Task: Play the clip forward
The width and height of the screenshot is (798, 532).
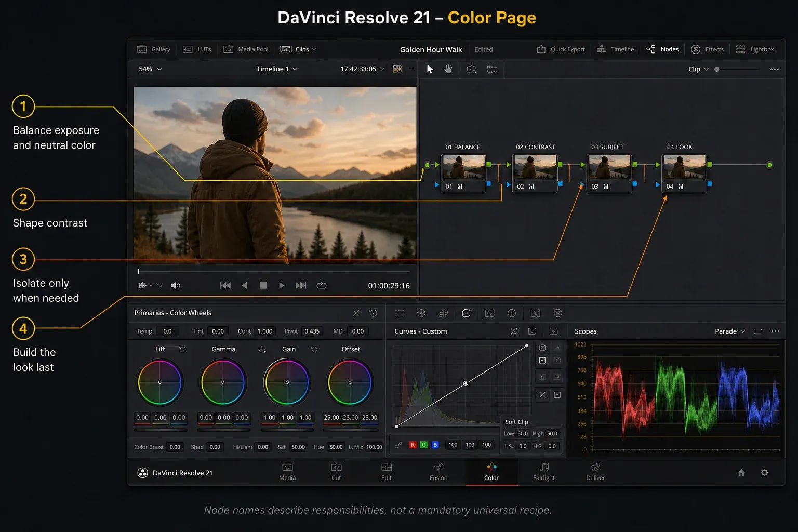Action: [282, 286]
